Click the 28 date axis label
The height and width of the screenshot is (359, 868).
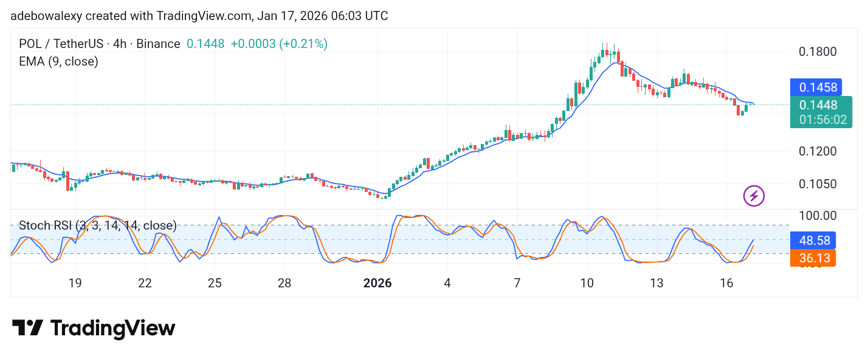click(x=284, y=283)
